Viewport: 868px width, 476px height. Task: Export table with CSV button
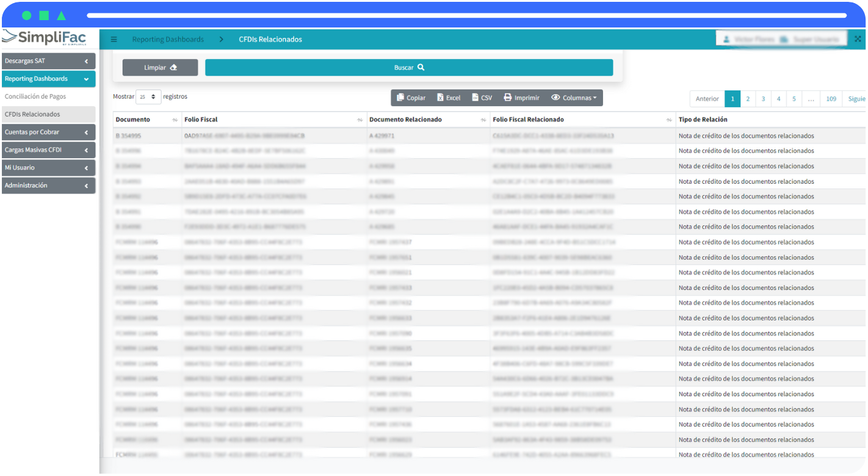[482, 98]
